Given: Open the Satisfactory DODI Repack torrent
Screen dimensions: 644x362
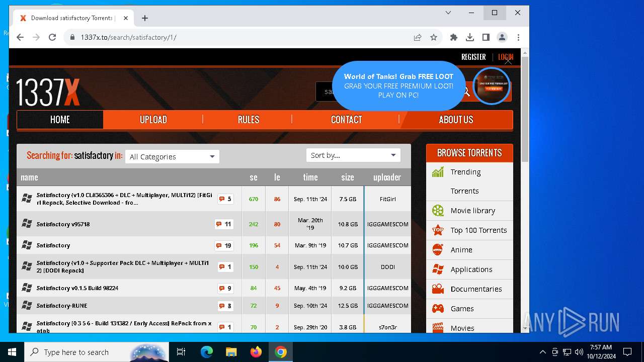Looking at the screenshot, I should 122,267.
